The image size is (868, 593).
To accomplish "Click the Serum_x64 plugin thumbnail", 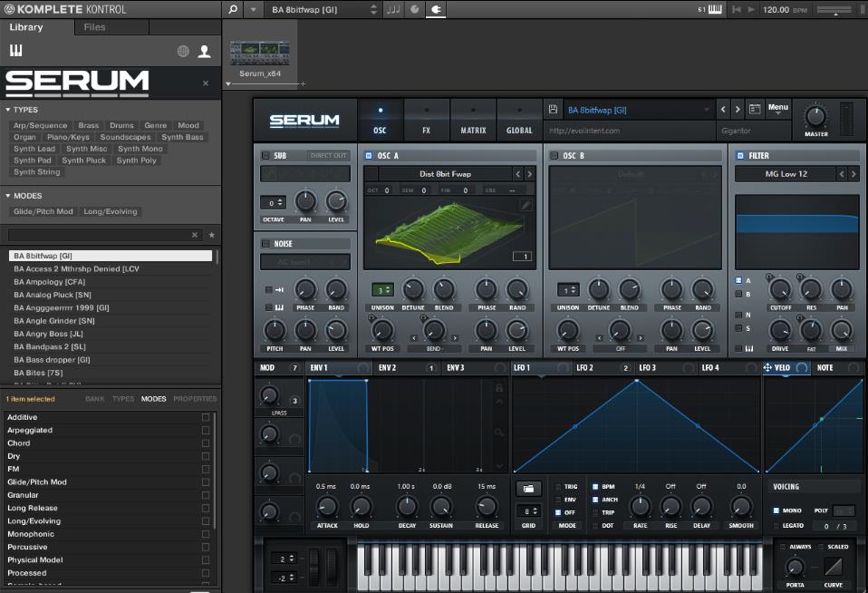I will [260, 53].
